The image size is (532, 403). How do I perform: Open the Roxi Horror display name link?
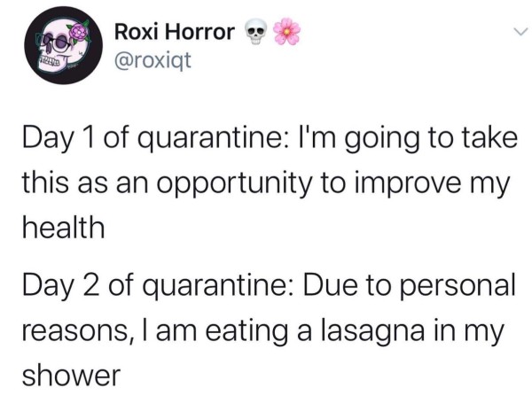[175, 34]
